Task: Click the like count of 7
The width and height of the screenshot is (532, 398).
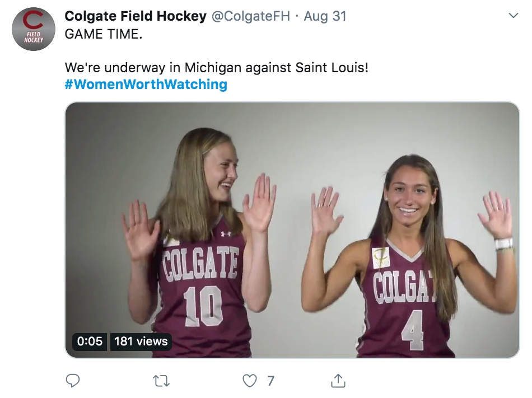Action: (x=271, y=381)
